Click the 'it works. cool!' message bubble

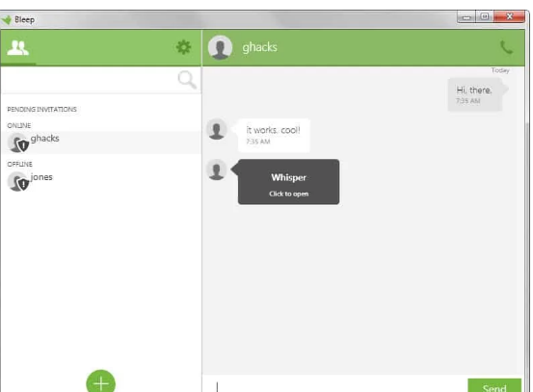(274, 135)
